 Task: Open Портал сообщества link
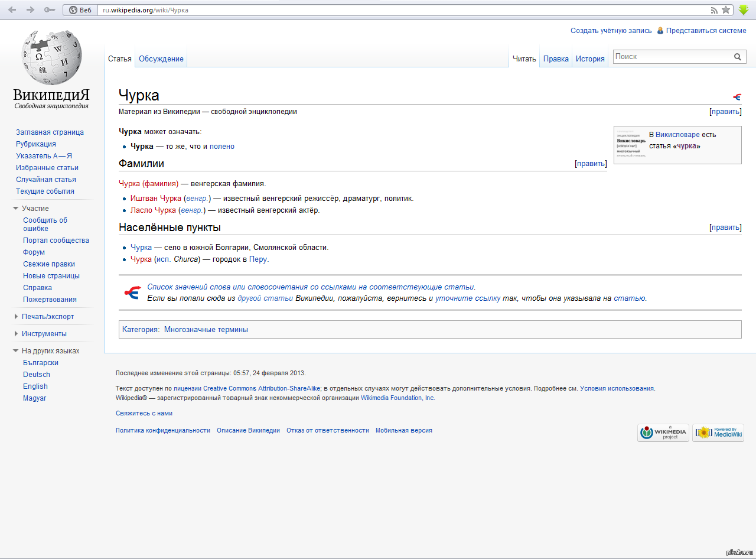(56, 240)
